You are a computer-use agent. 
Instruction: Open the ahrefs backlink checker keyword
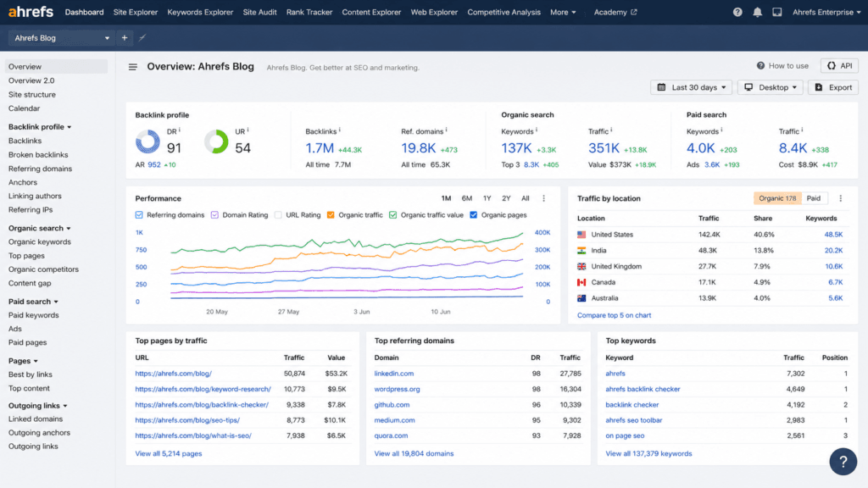click(x=643, y=389)
